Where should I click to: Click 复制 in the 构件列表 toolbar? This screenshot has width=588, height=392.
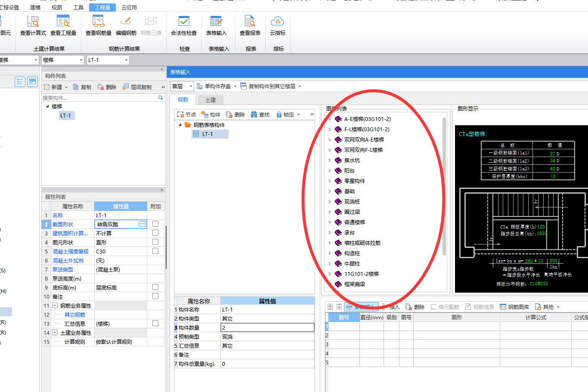(x=82, y=87)
